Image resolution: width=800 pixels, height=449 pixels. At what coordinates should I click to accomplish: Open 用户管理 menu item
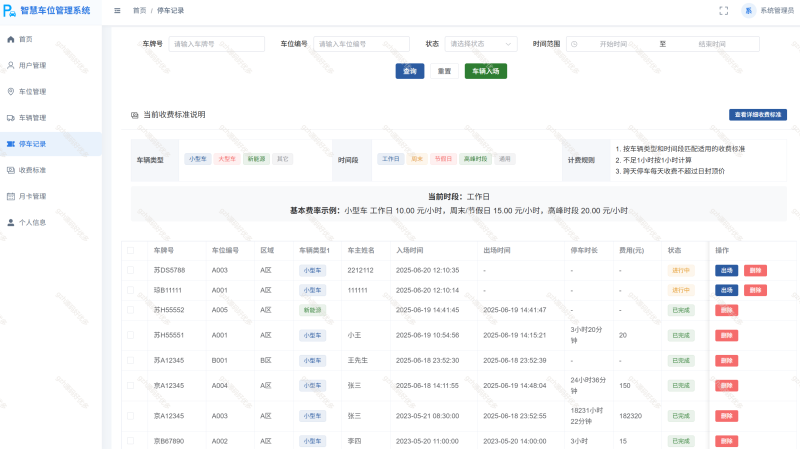51,65
